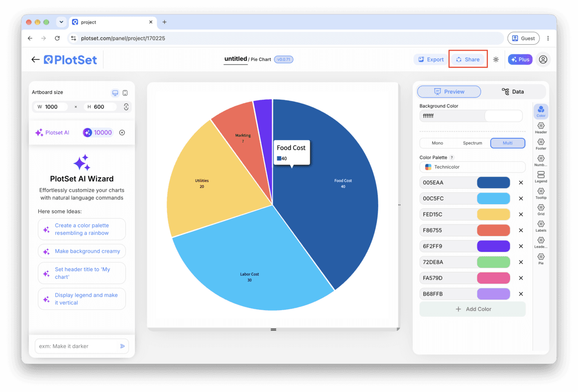Open the 72DE8A green swatch
Image resolution: width=578 pixels, height=392 pixels.
tap(494, 262)
